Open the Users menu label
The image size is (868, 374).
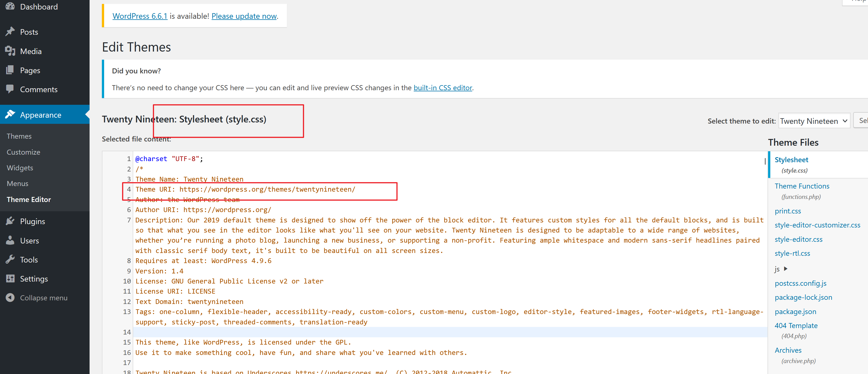tap(29, 241)
